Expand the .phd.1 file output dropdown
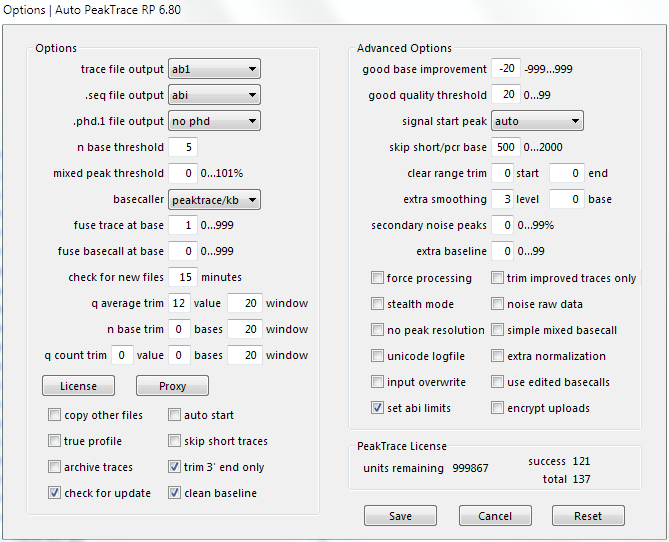 click(214, 121)
